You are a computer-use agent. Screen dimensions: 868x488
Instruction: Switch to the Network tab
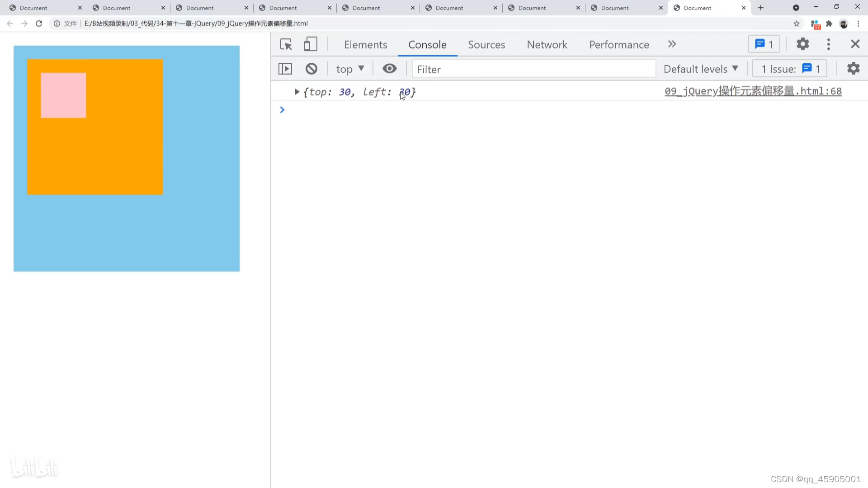[x=547, y=44]
